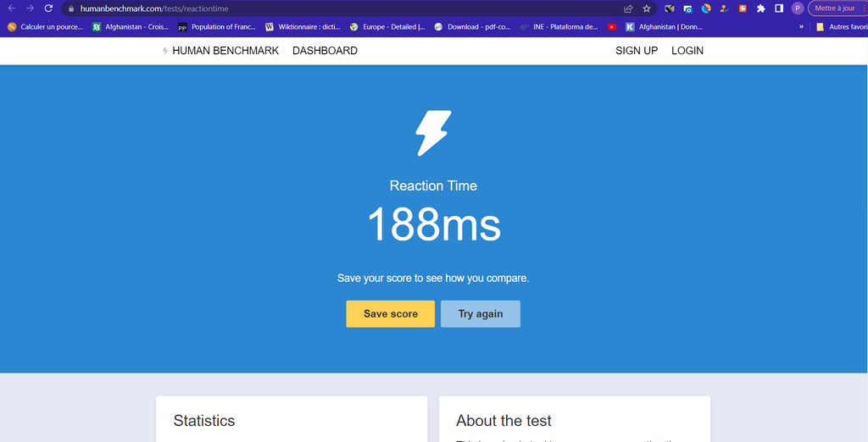Open the DASHBOARD menu item
The height and width of the screenshot is (442, 868).
[325, 51]
